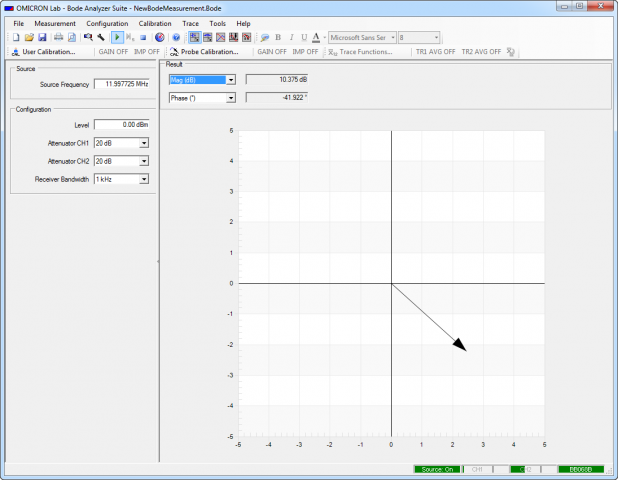
Task: Open User Calibration dialog
Action: (43, 52)
